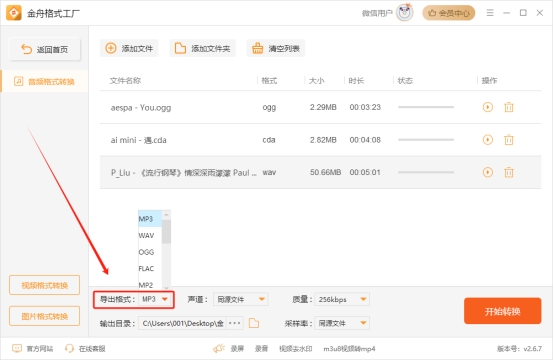The image size is (554, 360).
Task: Play the P_Liu wav file
Action: click(488, 172)
